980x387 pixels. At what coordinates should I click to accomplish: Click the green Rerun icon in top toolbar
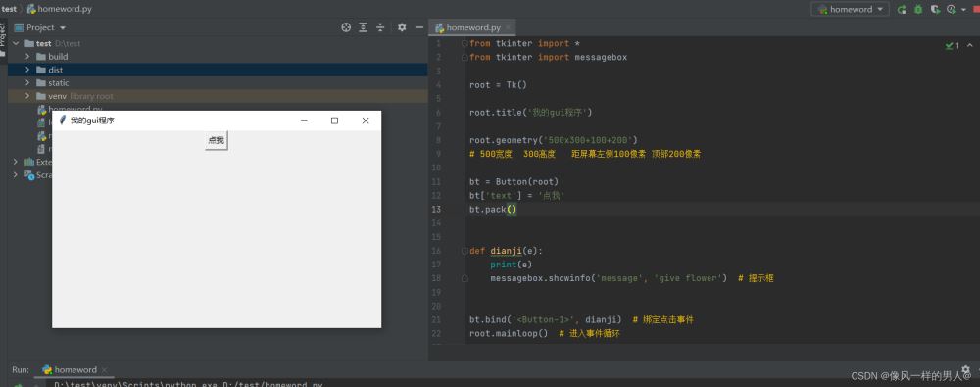click(x=902, y=10)
